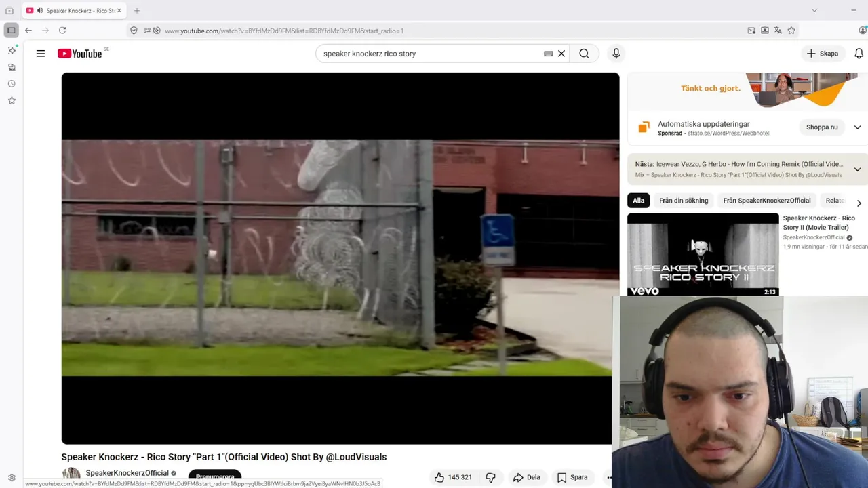Expand the Nästa mix playlist panel
This screenshot has height=488, width=868.
pyautogui.click(x=857, y=169)
